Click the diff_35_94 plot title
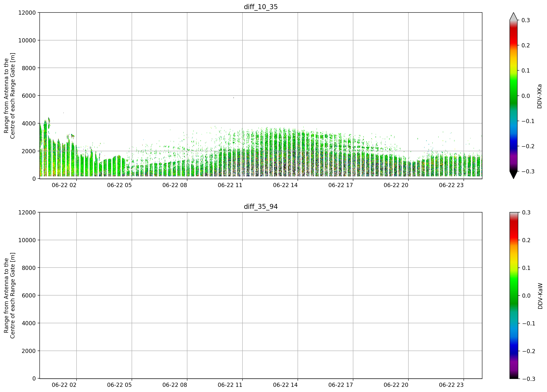Image resolution: width=547 pixels, height=392 pixels. click(x=261, y=207)
